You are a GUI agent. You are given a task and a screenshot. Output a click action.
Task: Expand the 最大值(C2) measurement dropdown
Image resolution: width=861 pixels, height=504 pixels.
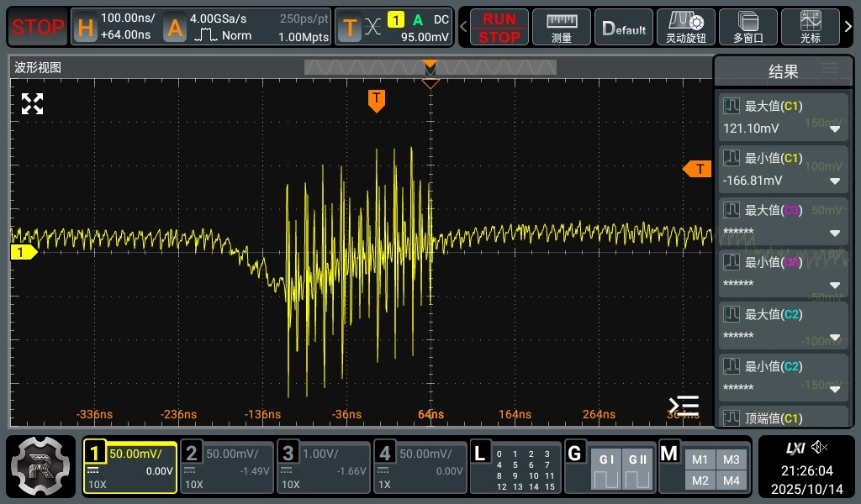click(x=835, y=338)
